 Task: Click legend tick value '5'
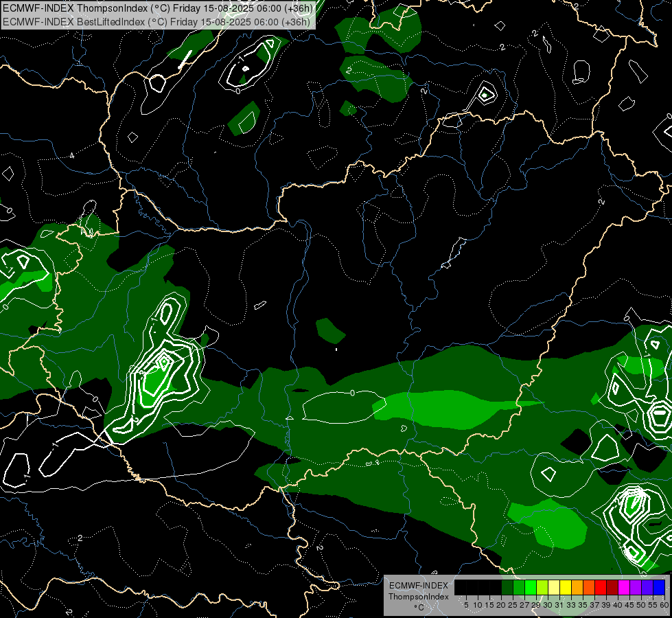(x=466, y=605)
